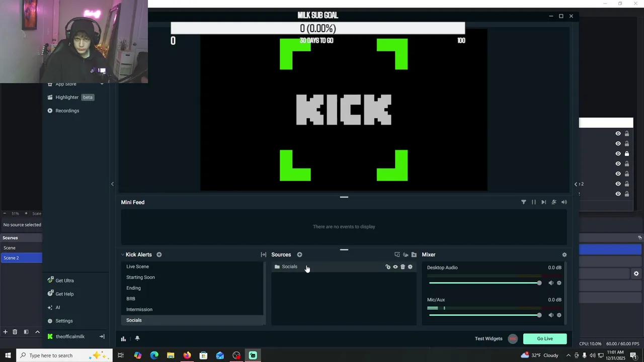This screenshot has width=644, height=362.
Task: Open scene transitions next to Kick Alerts
Action: [x=263, y=255]
